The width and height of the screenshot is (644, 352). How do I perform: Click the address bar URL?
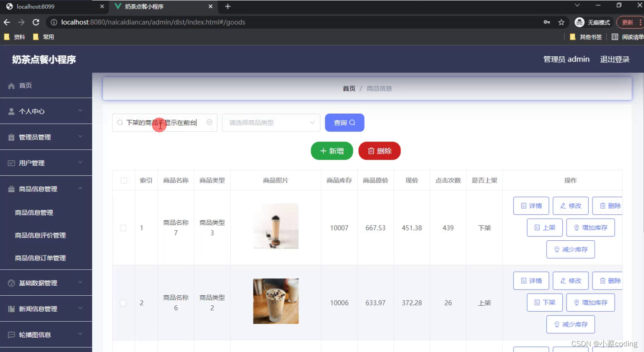click(x=153, y=22)
